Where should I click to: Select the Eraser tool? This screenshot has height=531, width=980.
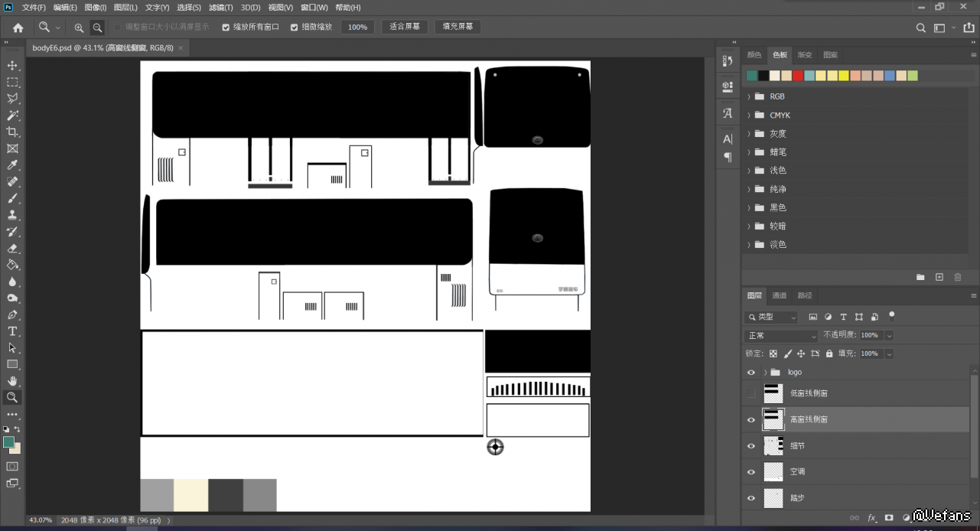[12, 248]
